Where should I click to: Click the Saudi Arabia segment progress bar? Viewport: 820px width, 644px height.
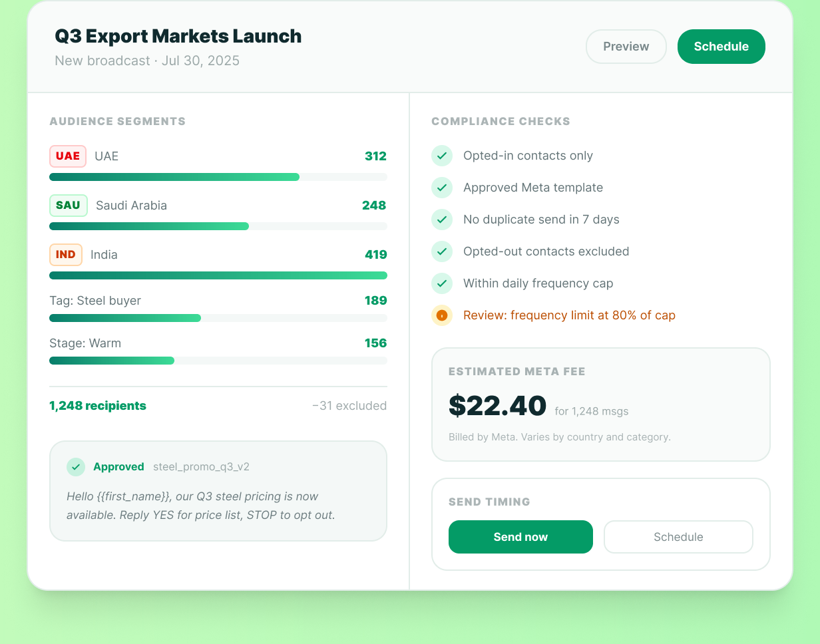(x=218, y=226)
